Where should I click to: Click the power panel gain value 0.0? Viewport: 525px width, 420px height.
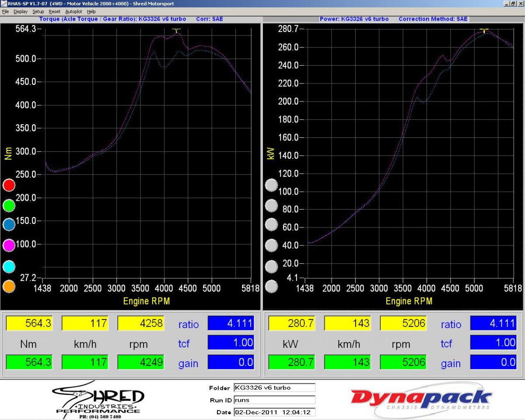coord(493,362)
